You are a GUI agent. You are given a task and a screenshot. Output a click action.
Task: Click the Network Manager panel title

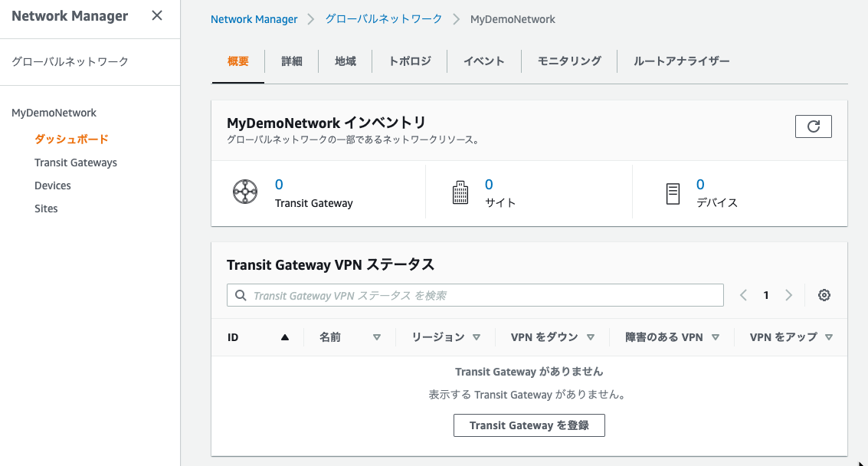tap(70, 16)
